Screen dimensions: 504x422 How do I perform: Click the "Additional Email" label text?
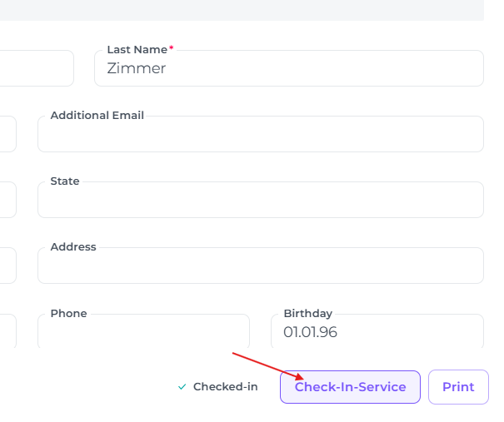point(97,116)
